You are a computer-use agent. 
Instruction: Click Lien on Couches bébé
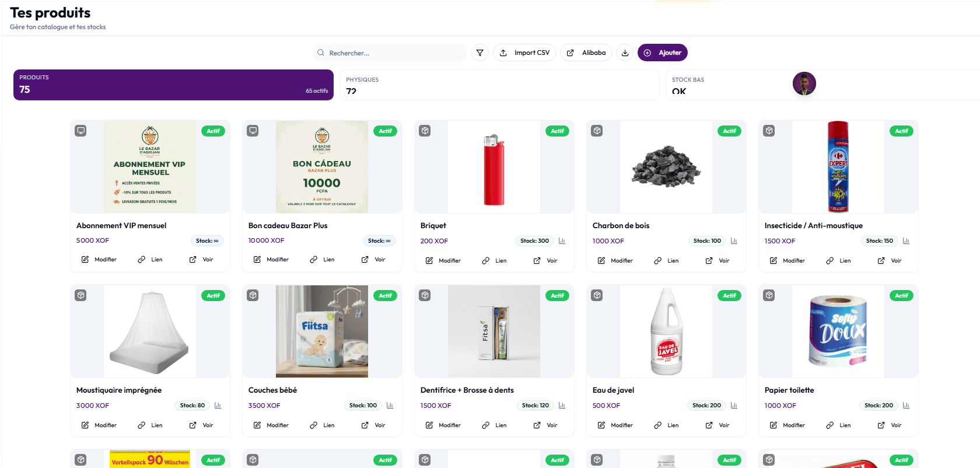(322, 425)
